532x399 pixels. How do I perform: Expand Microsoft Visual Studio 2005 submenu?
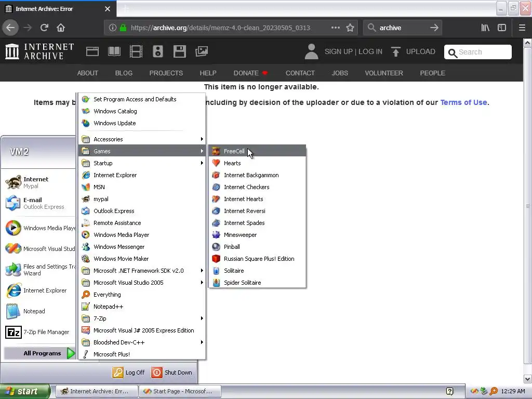[142, 283]
